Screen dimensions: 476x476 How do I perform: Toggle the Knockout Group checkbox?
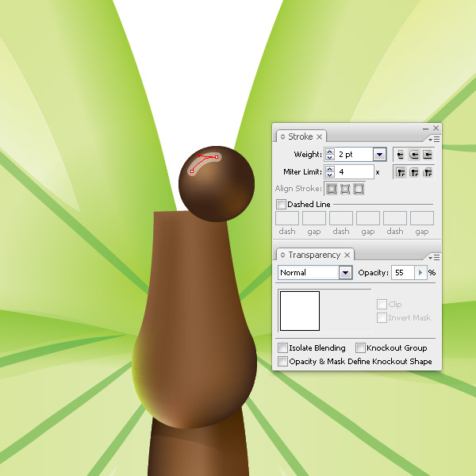pyautogui.click(x=360, y=348)
